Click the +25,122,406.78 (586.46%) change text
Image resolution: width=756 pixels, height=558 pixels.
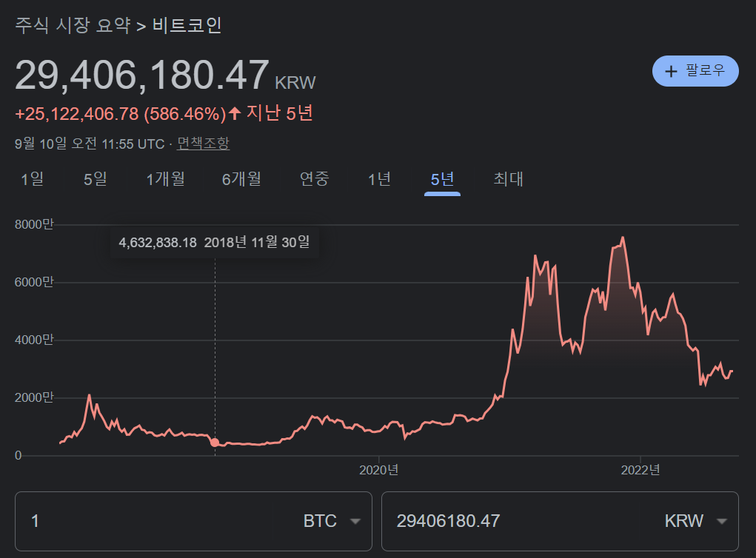[x=121, y=114]
